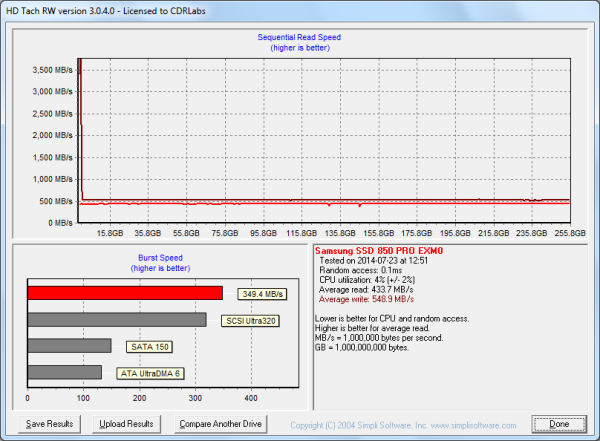Select the gray ATA UltraDMA 6 bar

[x=65, y=373]
